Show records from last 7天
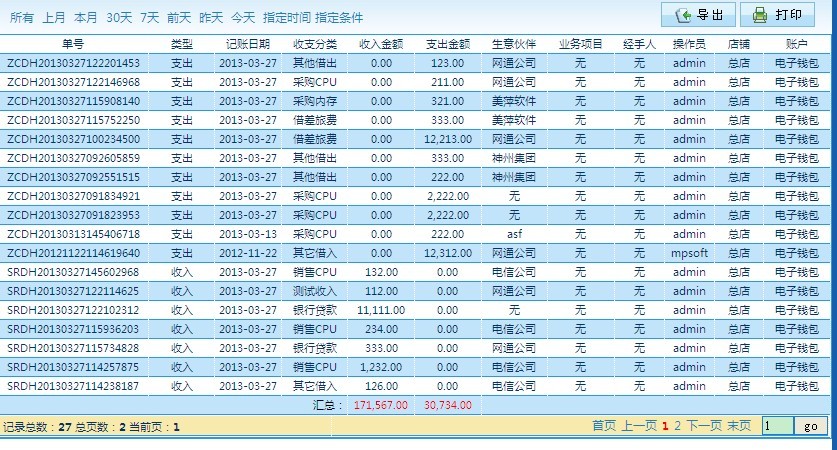 click(x=149, y=18)
